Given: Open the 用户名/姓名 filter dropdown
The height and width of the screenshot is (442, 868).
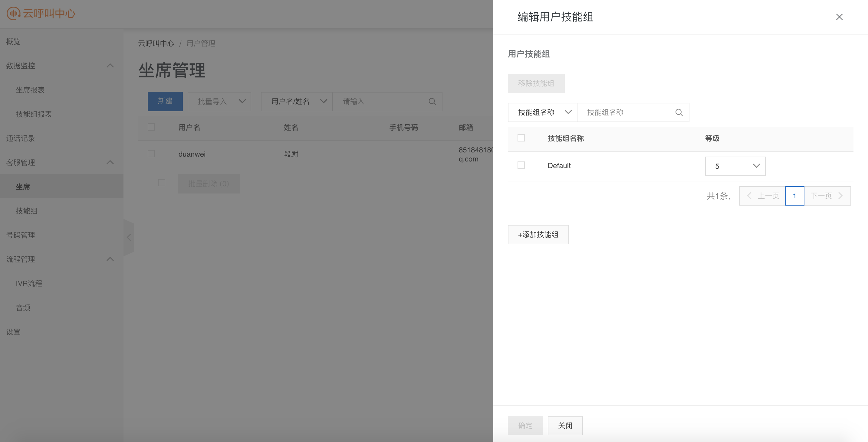Looking at the screenshot, I should [297, 102].
